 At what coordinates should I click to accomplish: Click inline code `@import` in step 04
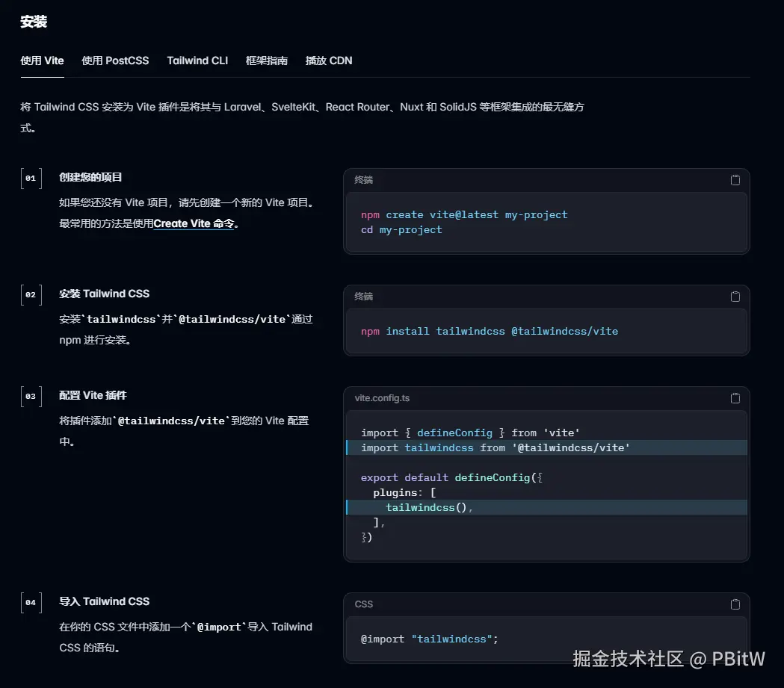point(219,627)
